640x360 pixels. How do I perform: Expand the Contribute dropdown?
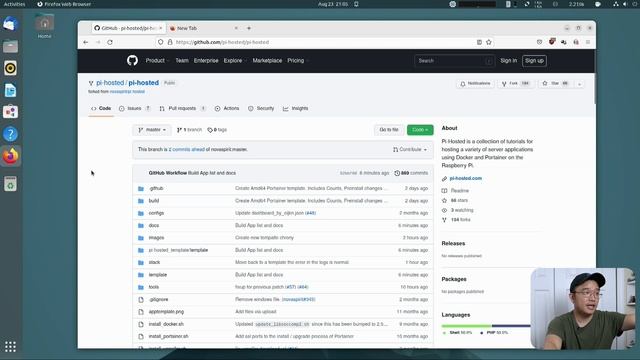[409, 149]
